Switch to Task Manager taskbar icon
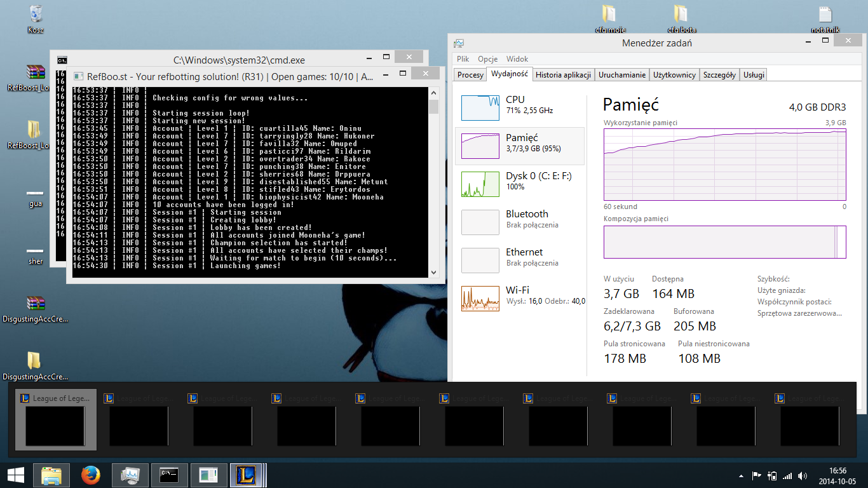The image size is (868, 488). (x=130, y=475)
